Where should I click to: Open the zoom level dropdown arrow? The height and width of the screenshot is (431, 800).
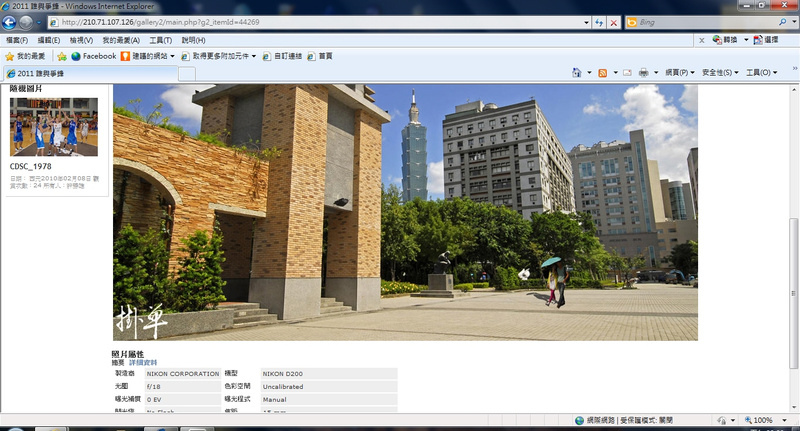click(x=784, y=420)
